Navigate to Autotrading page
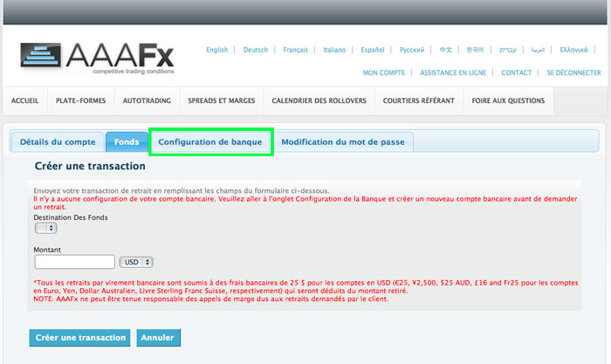 pos(147,100)
